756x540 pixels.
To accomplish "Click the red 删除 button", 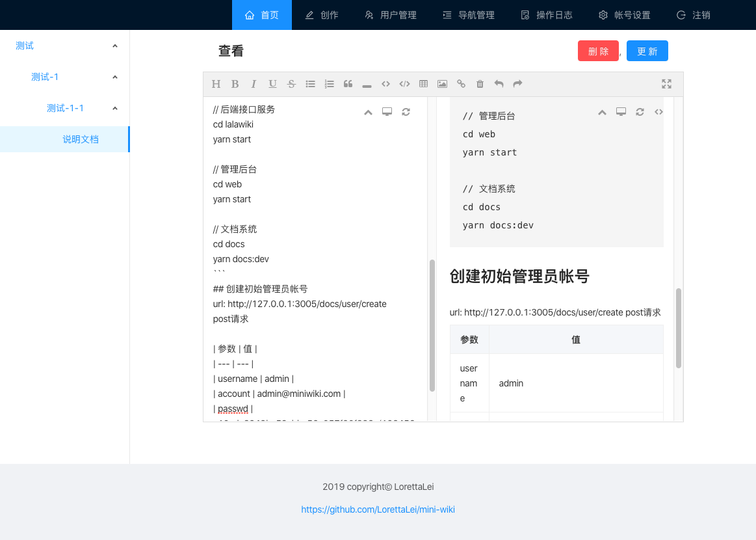I will (598, 51).
